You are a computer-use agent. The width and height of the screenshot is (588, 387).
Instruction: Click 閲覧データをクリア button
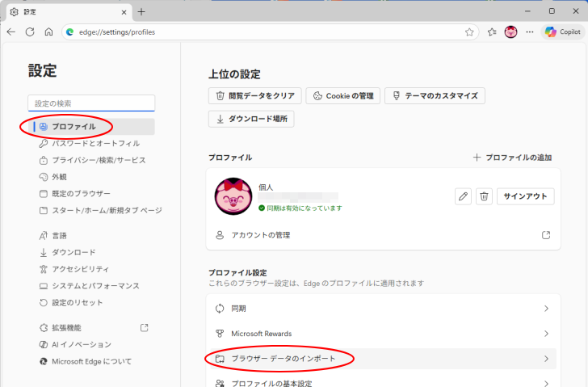pyautogui.click(x=255, y=96)
